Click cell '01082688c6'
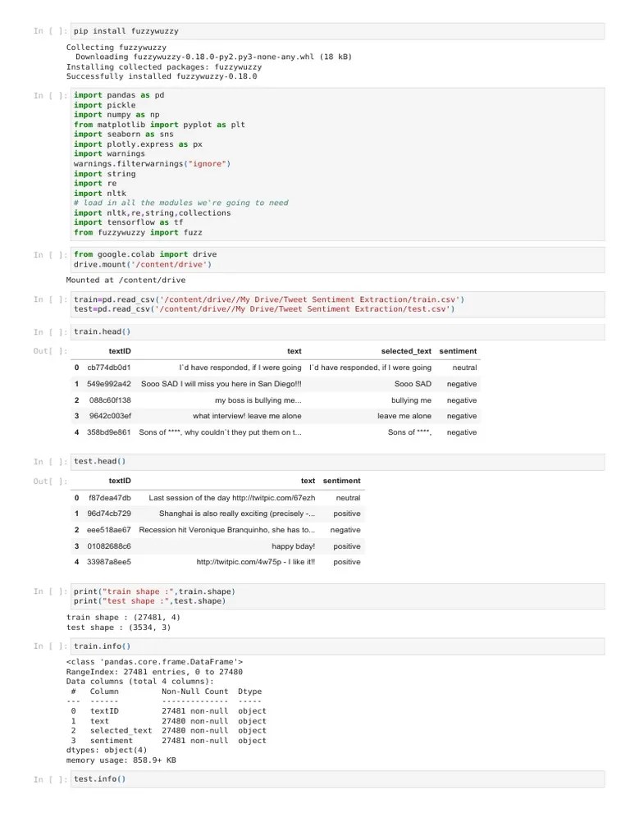 [109, 546]
